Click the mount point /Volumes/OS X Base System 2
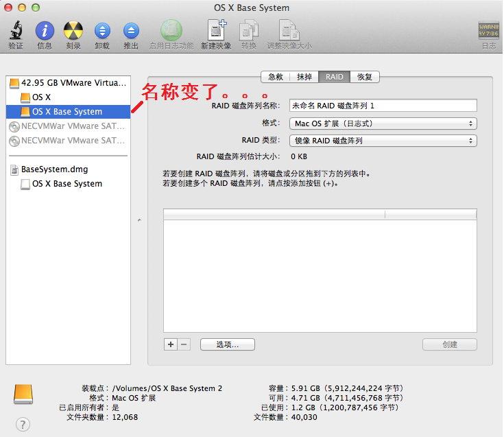This screenshot has width=504, height=437. point(167,388)
